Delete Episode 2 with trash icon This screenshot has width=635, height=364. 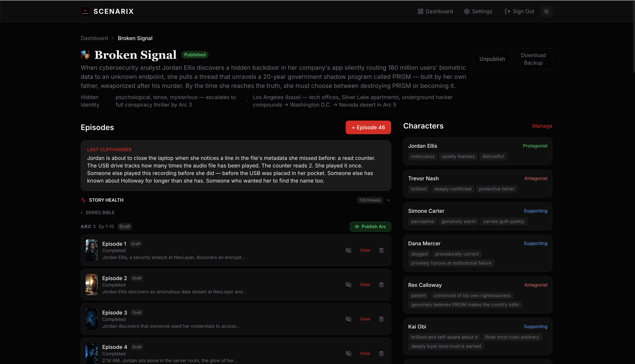381,284
